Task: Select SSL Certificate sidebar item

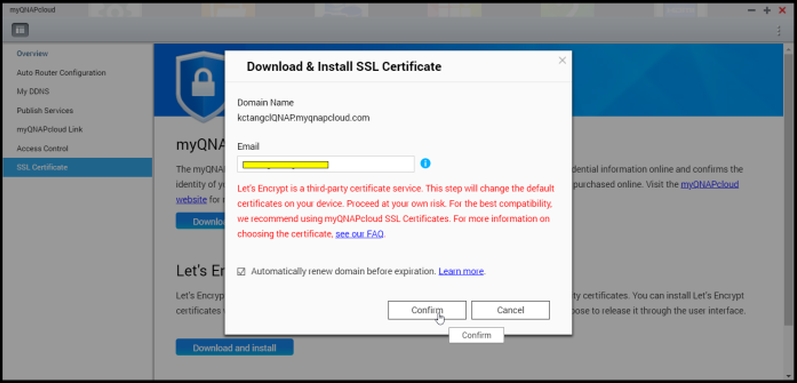Action: click(x=78, y=167)
